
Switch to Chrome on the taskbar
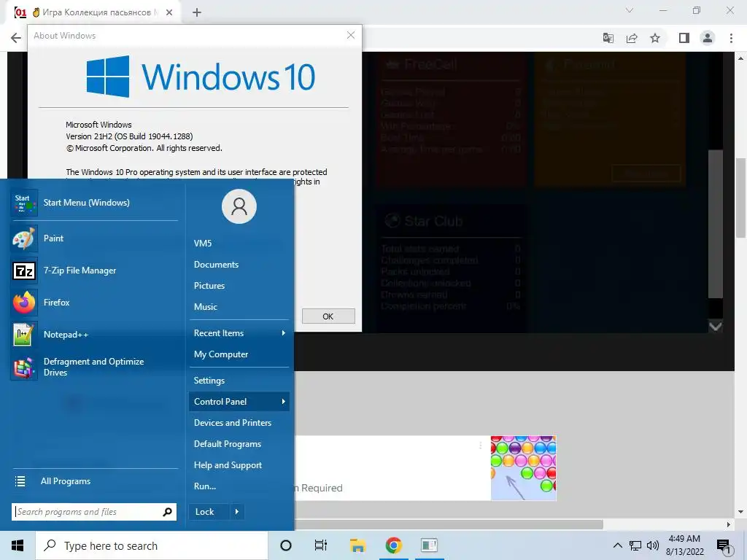click(x=393, y=545)
